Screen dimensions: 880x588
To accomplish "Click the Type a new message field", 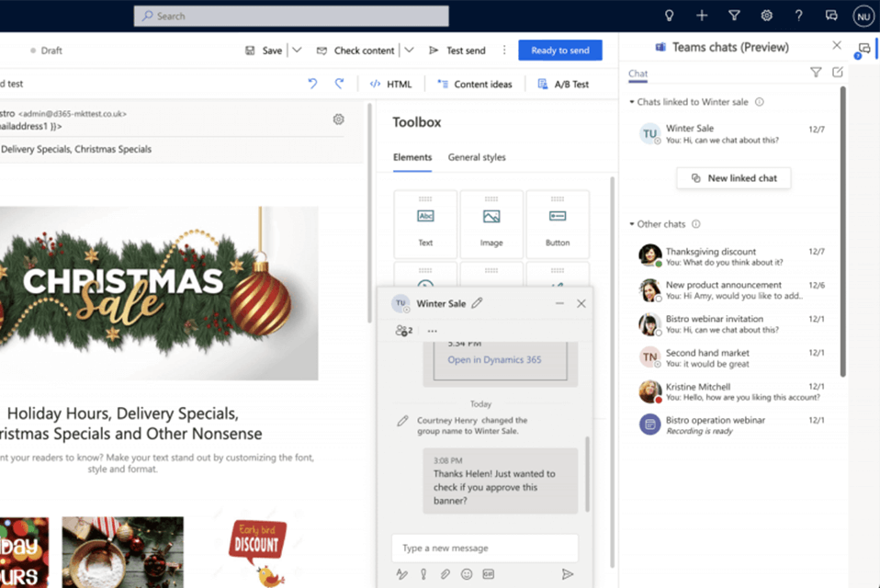I will tap(484, 548).
